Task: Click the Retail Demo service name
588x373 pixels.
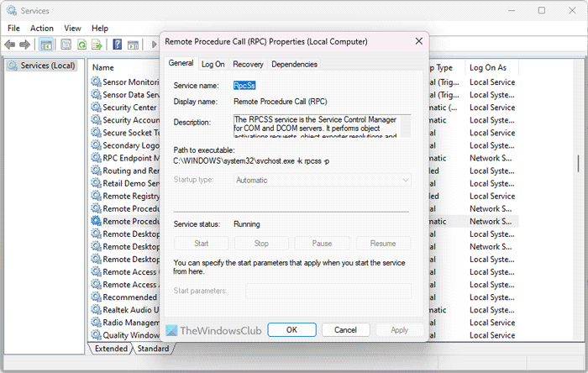Action: (131, 183)
